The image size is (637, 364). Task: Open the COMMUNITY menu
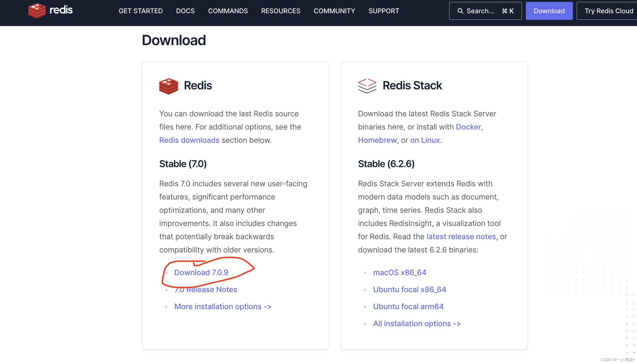pos(334,11)
